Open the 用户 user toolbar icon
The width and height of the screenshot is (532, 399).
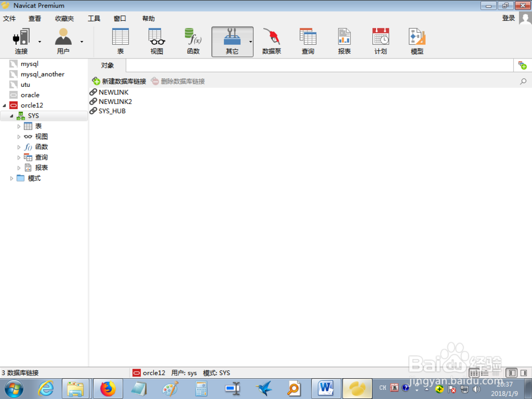63,41
